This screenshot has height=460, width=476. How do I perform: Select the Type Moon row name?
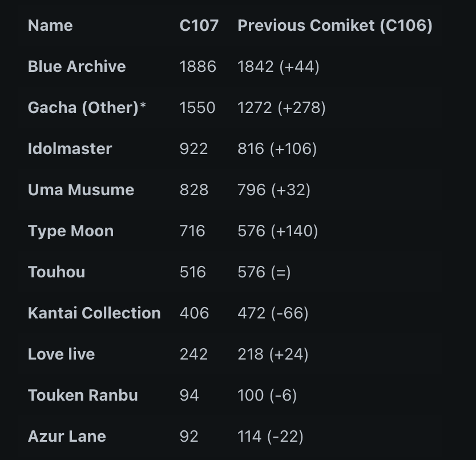click(71, 231)
